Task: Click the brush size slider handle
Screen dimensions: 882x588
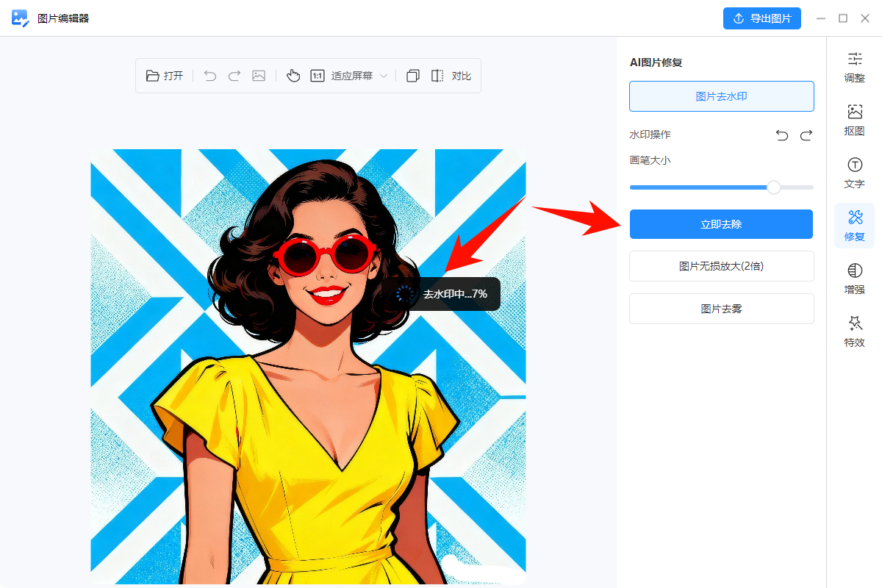Action: coord(773,187)
